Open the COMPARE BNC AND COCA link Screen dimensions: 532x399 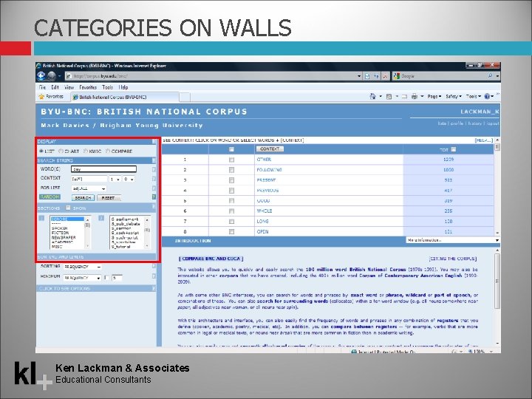coord(211,259)
